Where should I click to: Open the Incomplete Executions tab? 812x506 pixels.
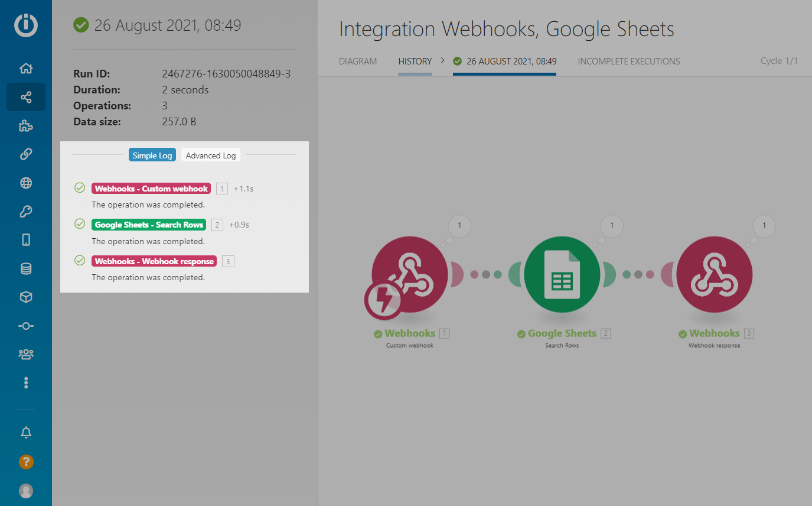(x=628, y=61)
